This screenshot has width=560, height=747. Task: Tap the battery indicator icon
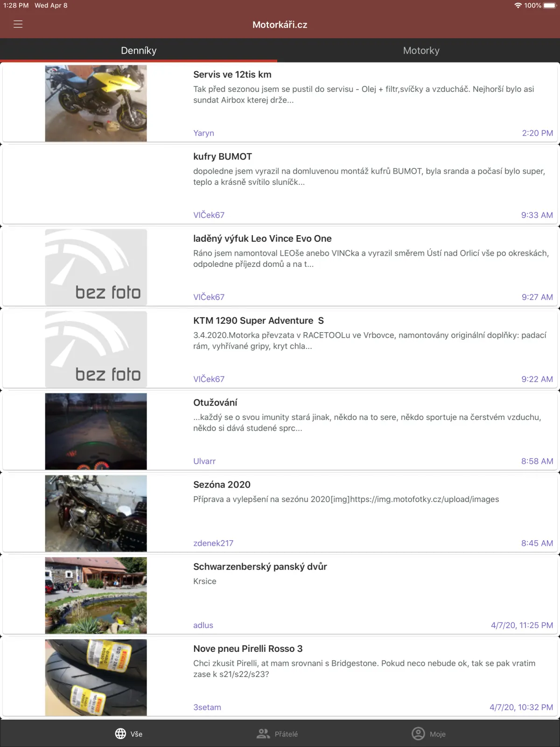click(x=550, y=6)
